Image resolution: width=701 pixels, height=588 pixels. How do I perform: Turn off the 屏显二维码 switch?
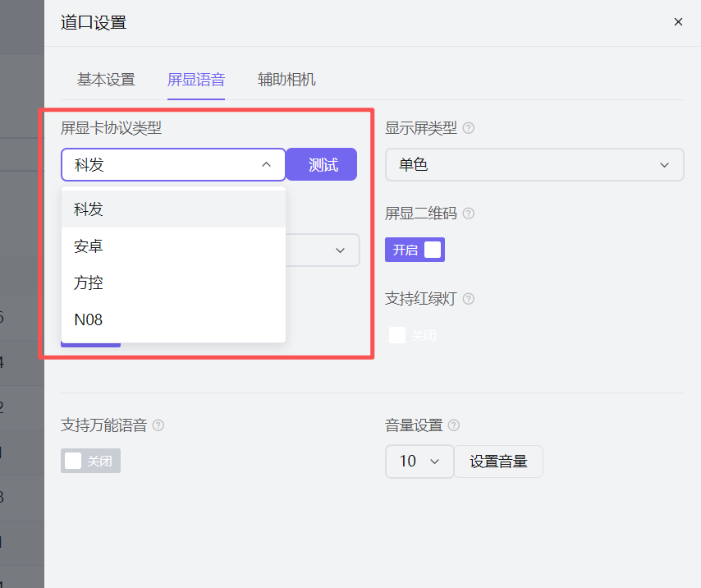point(415,250)
